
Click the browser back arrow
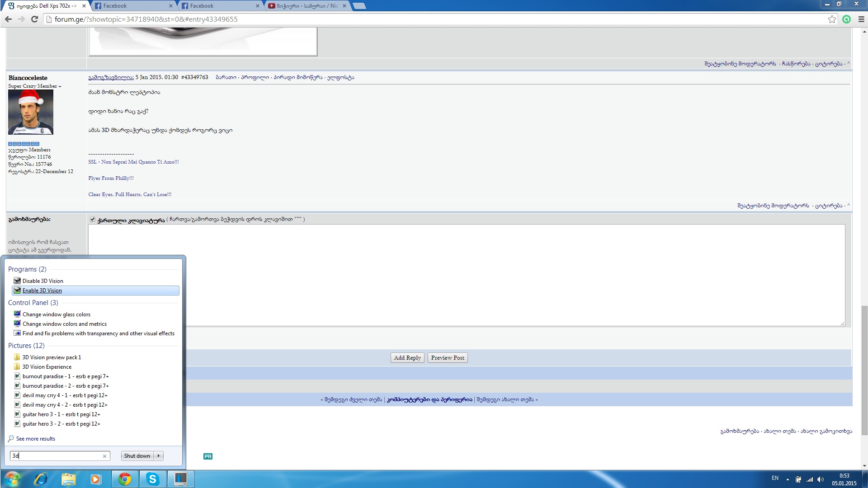pos(8,19)
